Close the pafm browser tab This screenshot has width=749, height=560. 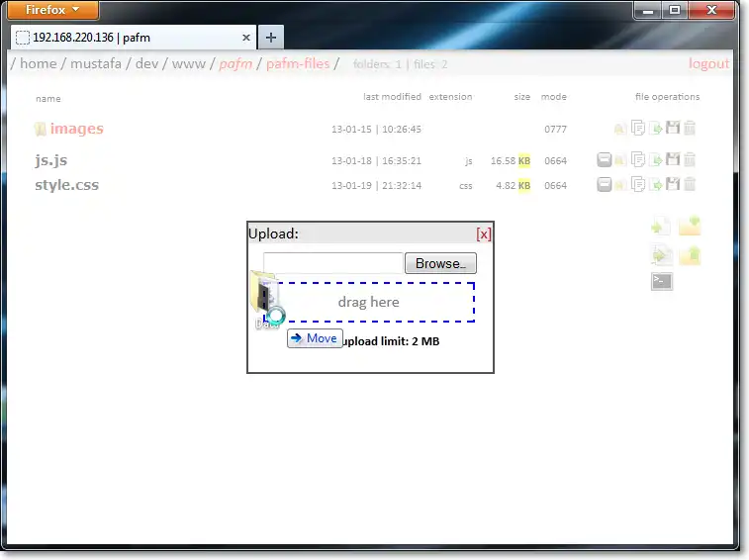pyautogui.click(x=246, y=38)
